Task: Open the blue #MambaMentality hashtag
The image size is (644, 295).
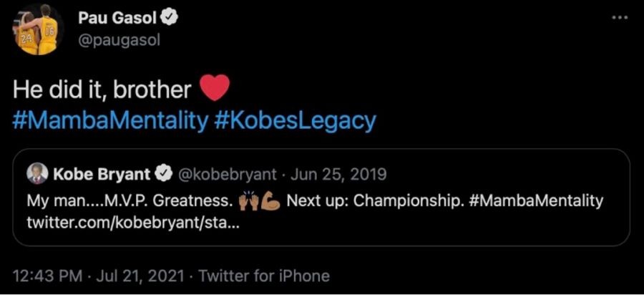Action: (x=109, y=120)
